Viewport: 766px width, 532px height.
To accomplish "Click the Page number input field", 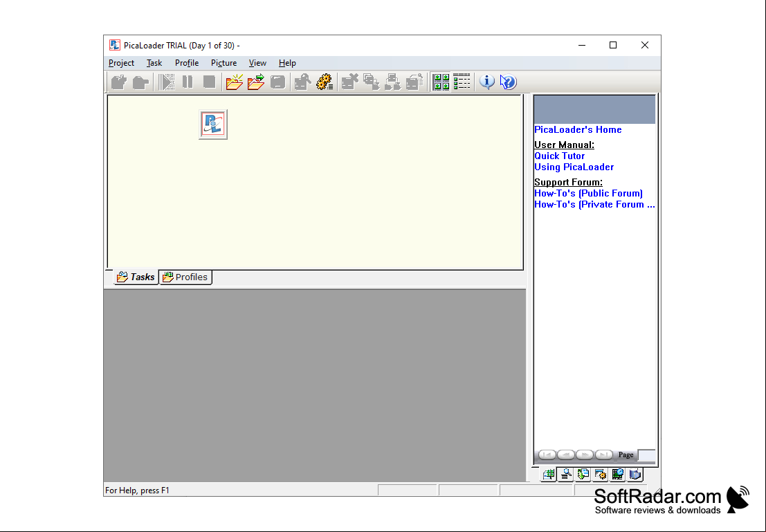I will click(x=647, y=455).
